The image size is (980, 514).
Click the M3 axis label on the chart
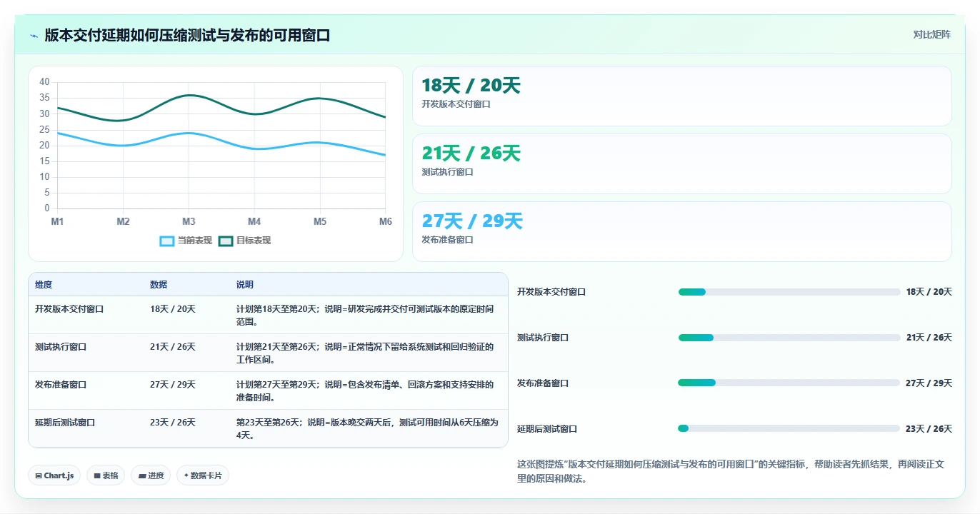pyautogui.click(x=189, y=222)
